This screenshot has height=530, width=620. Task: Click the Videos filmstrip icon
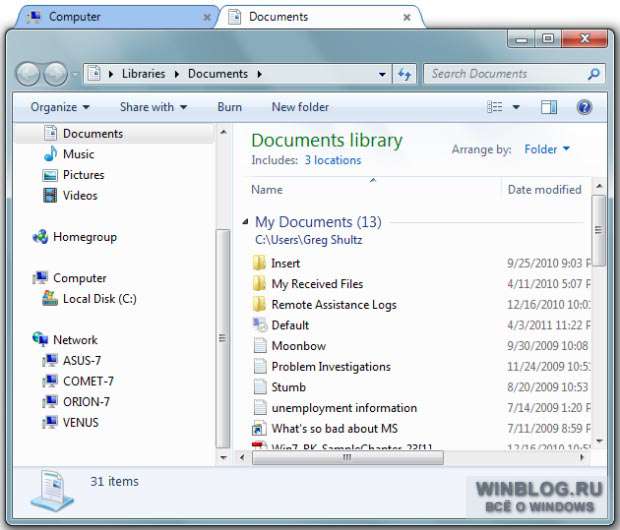tap(50, 195)
